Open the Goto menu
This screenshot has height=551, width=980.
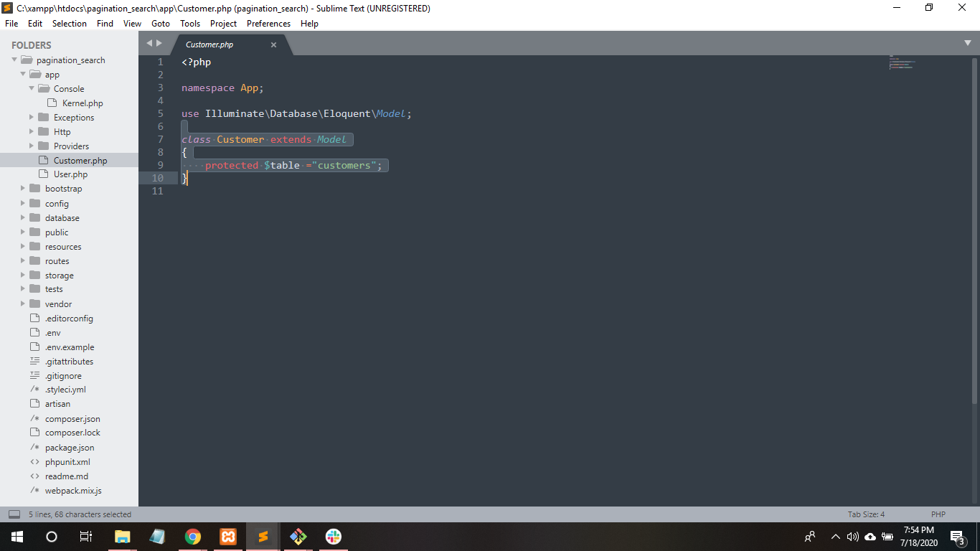(x=161, y=24)
